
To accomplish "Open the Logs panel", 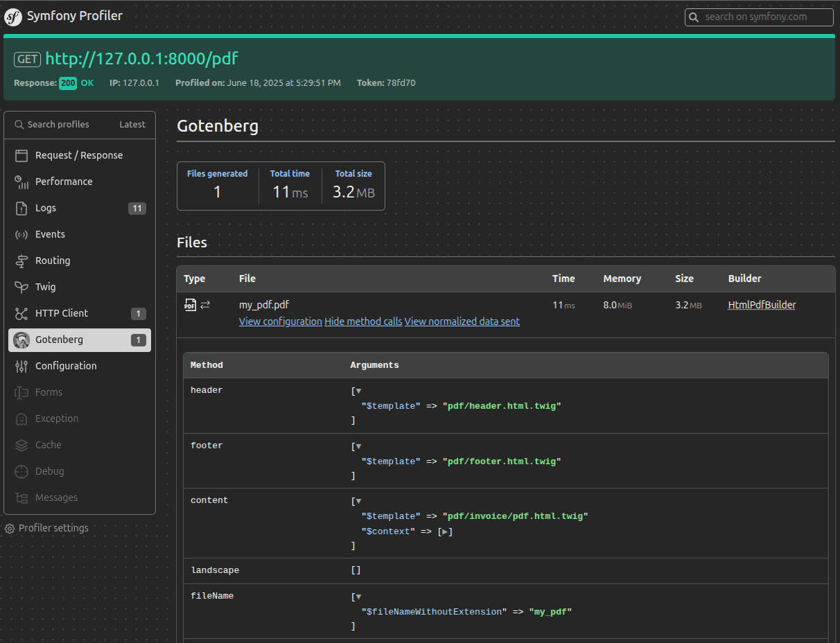I will coord(46,208).
